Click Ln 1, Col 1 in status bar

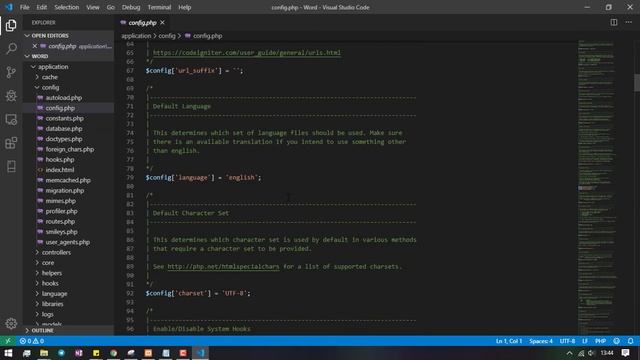509,341
